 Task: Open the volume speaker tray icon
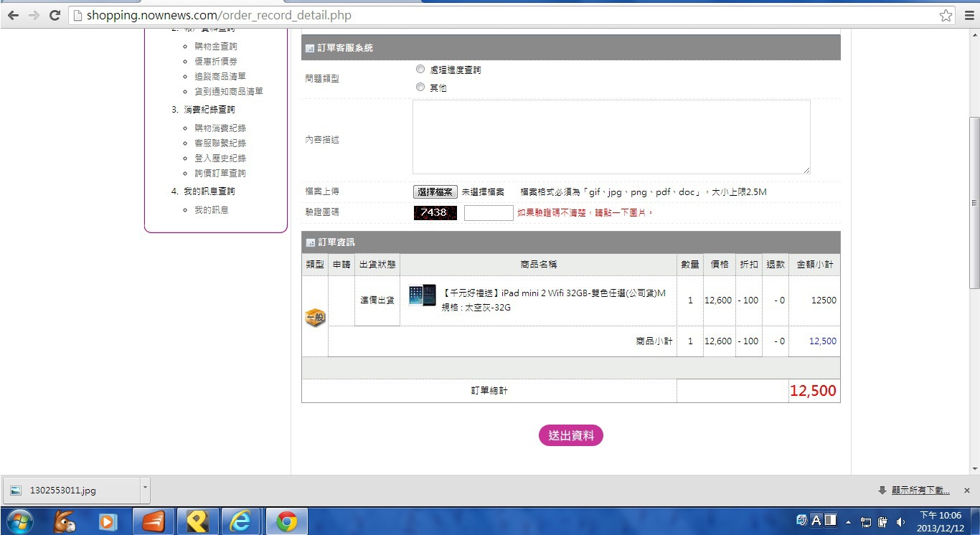tap(901, 522)
